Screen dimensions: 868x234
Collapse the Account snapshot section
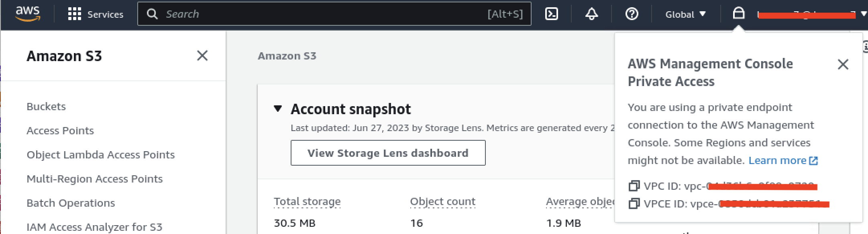coord(277,109)
